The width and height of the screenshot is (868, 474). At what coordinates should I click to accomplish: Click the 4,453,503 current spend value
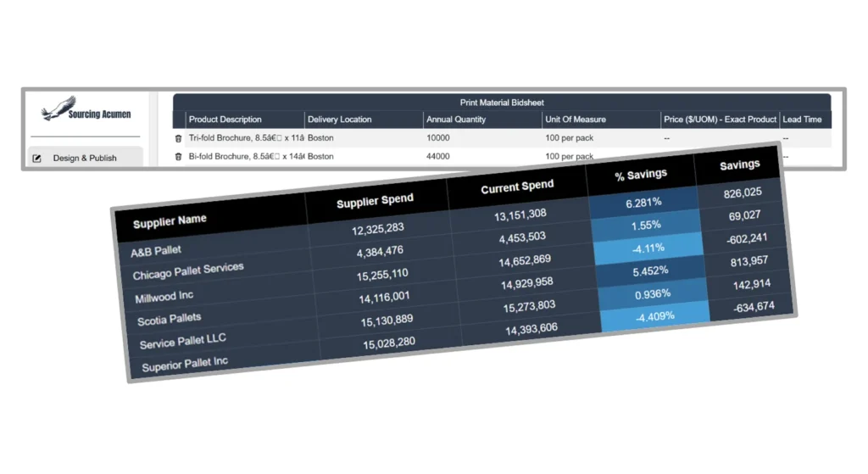click(x=522, y=237)
